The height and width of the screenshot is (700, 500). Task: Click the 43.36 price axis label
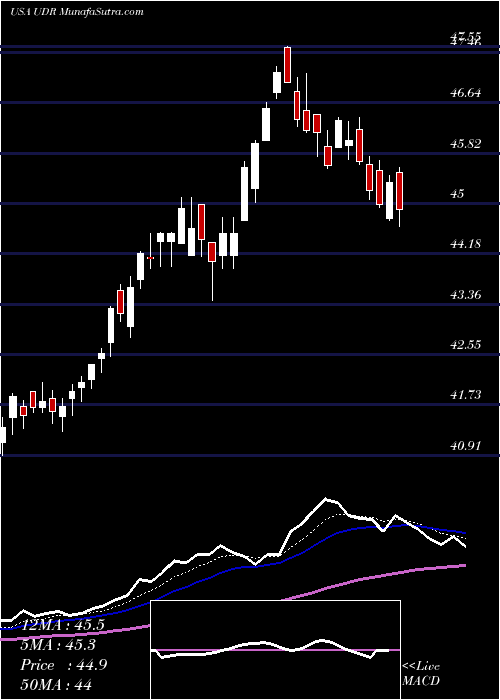[466, 294]
